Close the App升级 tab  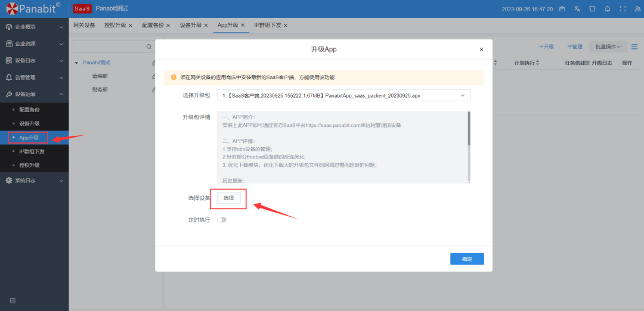point(243,26)
